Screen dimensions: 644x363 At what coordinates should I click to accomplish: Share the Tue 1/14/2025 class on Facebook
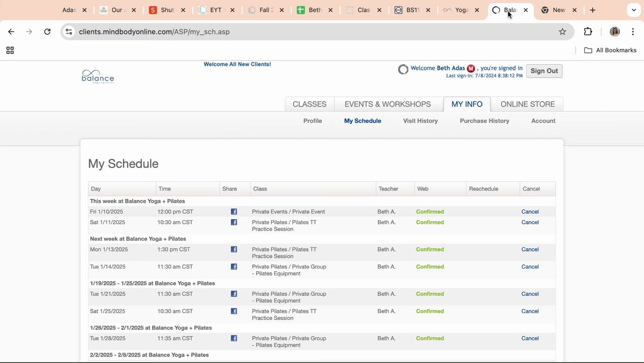234,267
